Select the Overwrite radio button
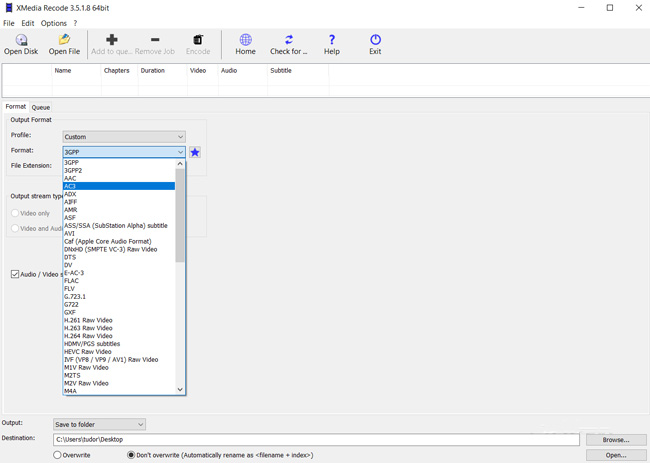The height and width of the screenshot is (463, 650). click(57, 455)
